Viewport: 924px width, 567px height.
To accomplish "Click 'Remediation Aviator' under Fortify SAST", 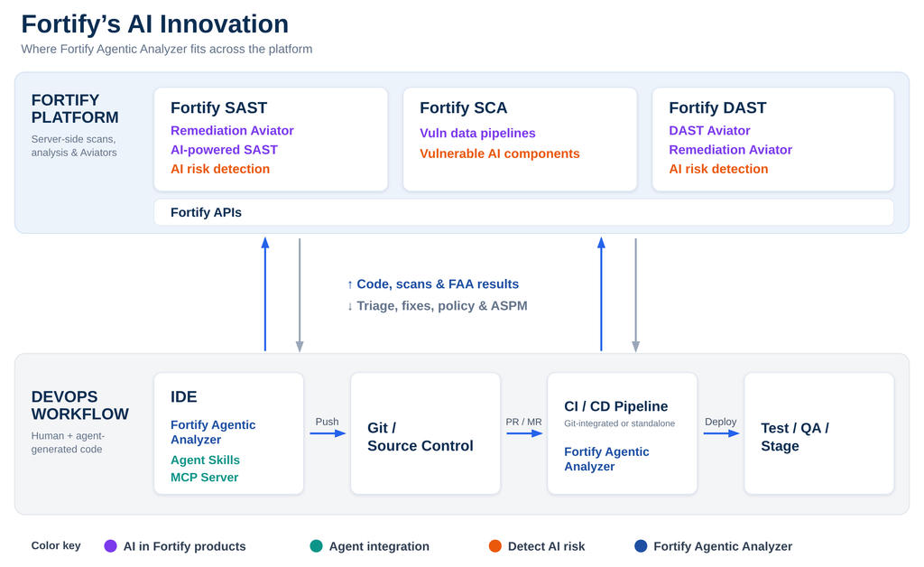I will pyautogui.click(x=232, y=130).
